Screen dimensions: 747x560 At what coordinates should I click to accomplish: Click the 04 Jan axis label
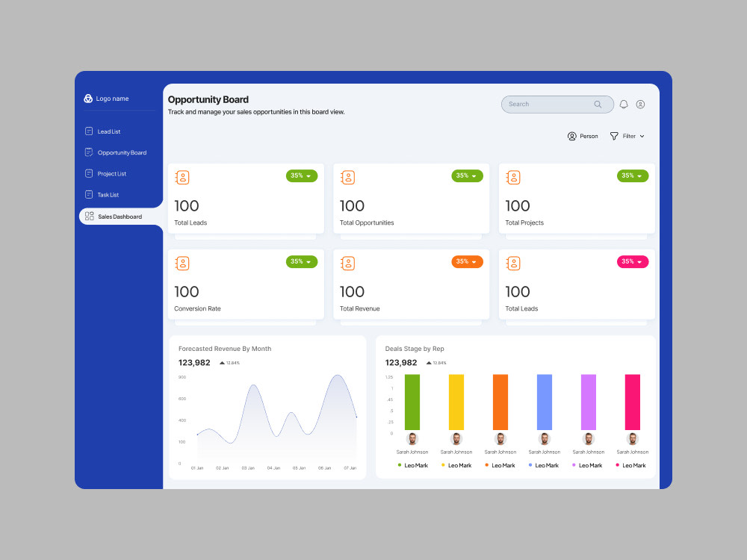[273, 468]
